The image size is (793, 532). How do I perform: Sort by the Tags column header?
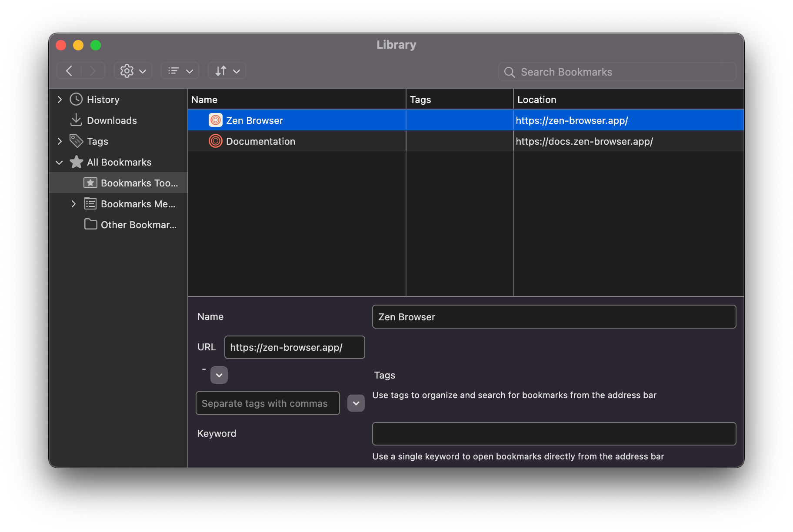[x=460, y=100]
